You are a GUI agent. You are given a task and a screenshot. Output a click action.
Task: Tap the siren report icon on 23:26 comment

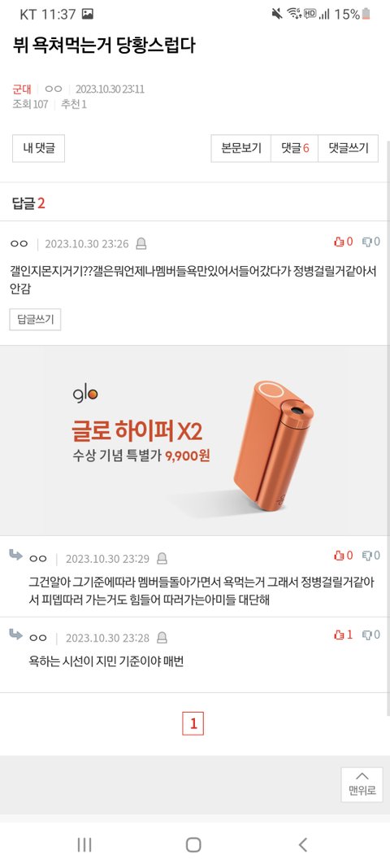point(141,243)
